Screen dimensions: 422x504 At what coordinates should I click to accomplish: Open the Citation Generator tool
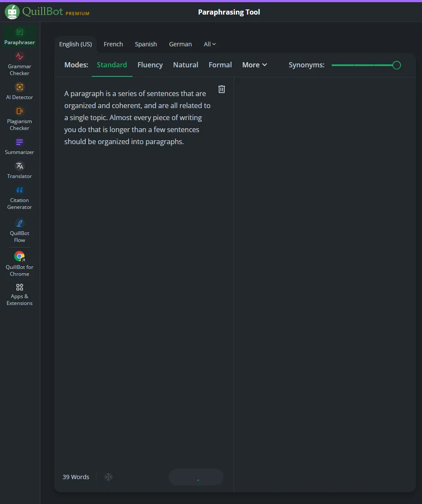pos(20,198)
